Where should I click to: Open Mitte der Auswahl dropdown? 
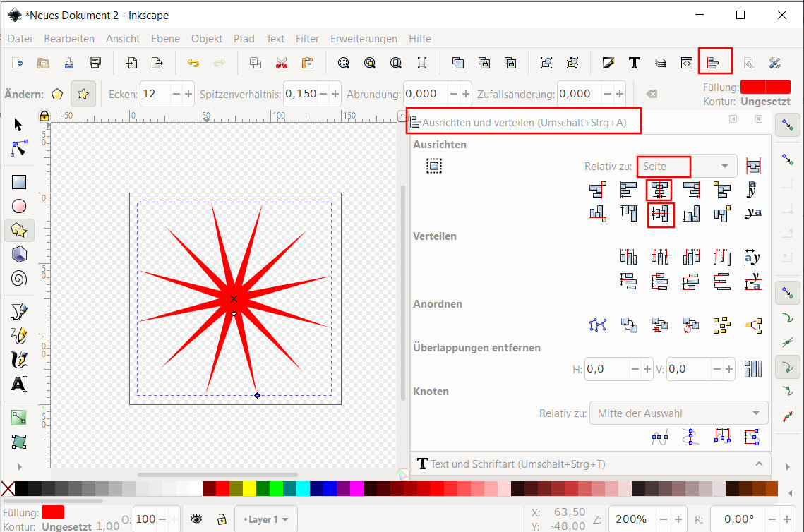coord(679,413)
